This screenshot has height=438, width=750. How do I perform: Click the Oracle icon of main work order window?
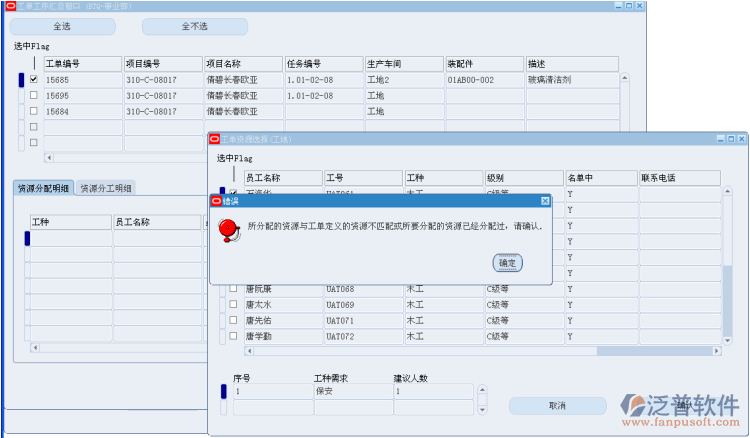9,6
